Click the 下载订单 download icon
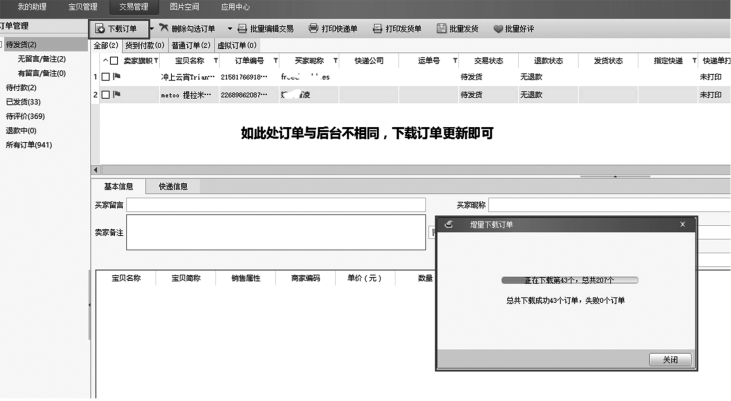This screenshot has height=401, width=731. (x=100, y=29)
